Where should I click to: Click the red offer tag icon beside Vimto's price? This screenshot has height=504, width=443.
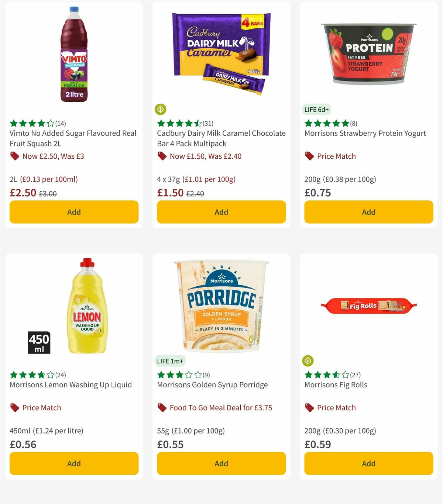click(15, 156)
